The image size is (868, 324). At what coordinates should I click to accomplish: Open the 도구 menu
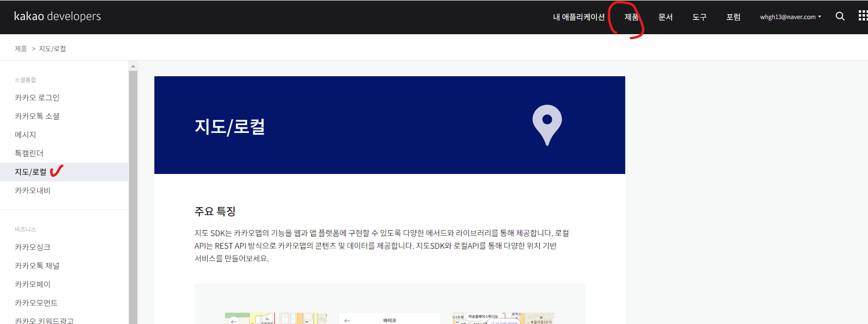point(699,17)
